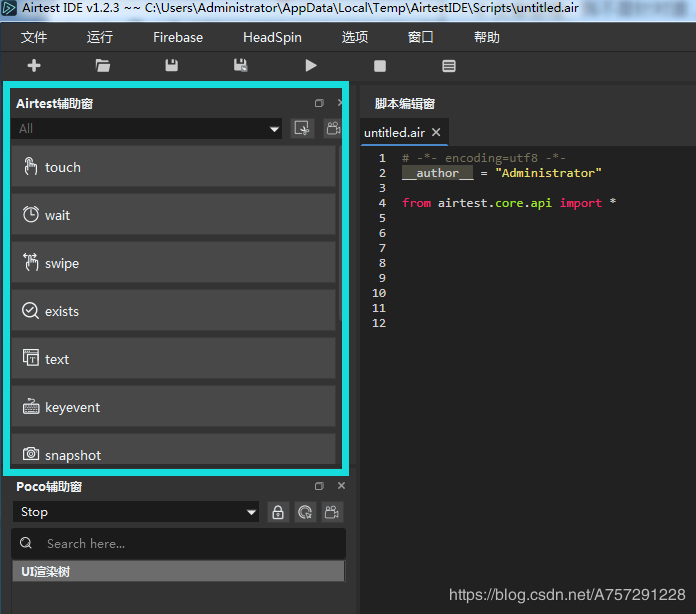Screen dimensions: 696x614
Task: Click the Poco inspector refresh icon
Action: (305, 512)
